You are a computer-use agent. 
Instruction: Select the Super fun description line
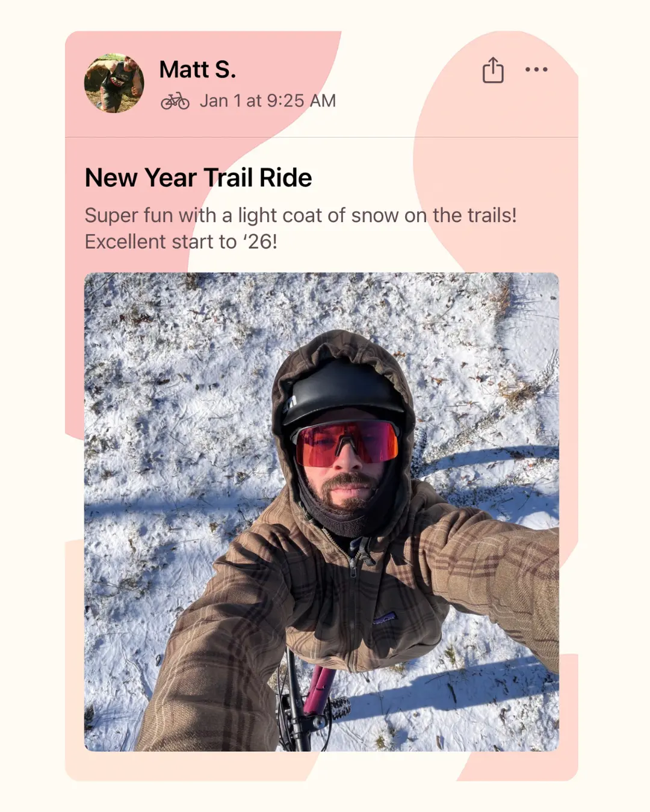click(x=301, y=215)
